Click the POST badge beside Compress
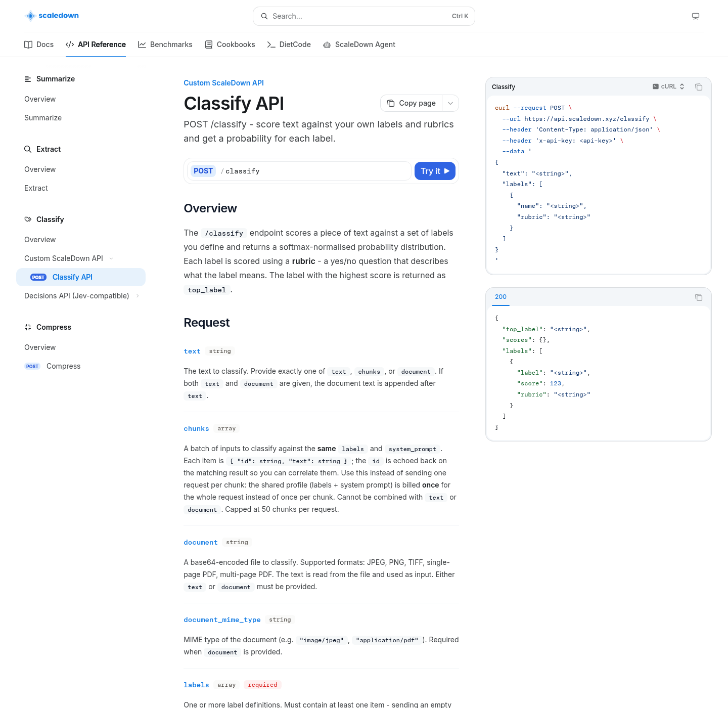 coord(32,366)
